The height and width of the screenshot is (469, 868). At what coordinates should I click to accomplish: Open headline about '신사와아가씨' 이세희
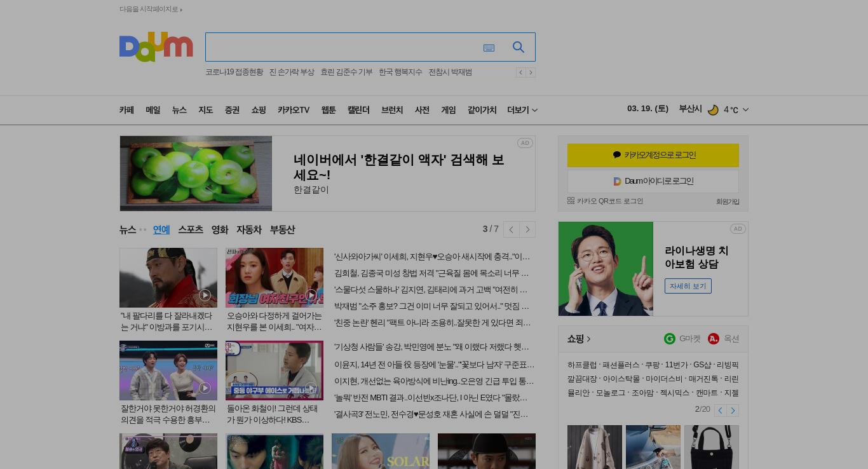click(432, 257)
